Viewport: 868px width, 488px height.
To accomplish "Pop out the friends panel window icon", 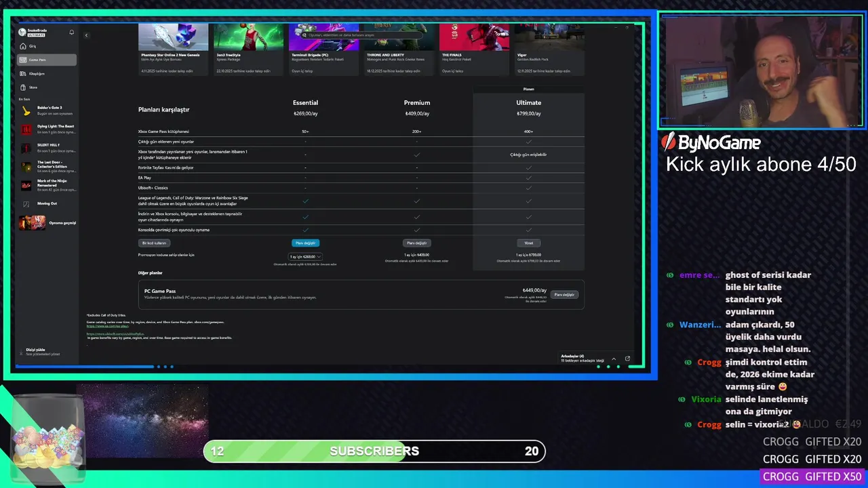I will pyautogui.click(x=627, y=359).
